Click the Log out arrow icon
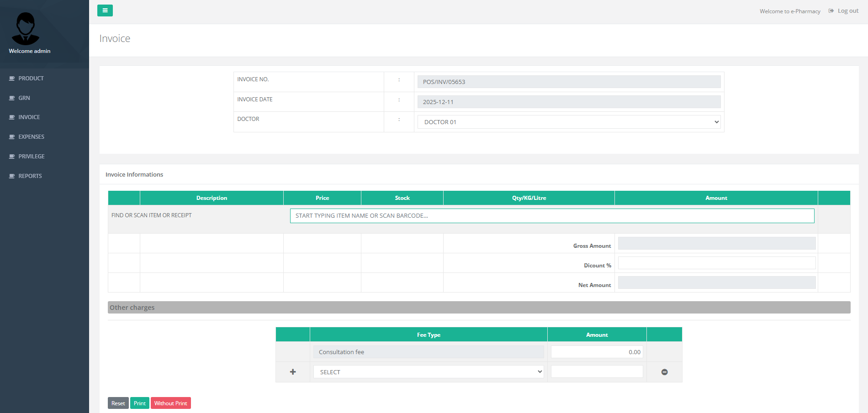Screen dimensions: 868x413 (831, 10)
